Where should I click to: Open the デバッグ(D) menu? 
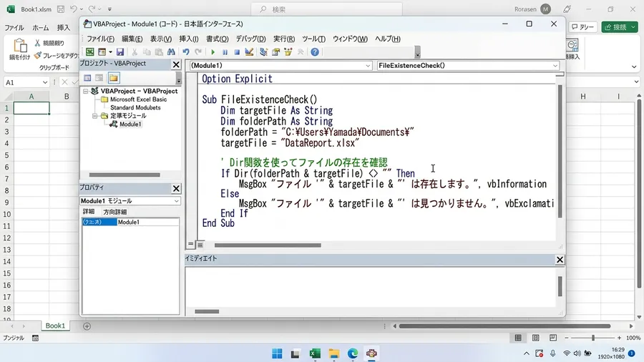point(250,39)
